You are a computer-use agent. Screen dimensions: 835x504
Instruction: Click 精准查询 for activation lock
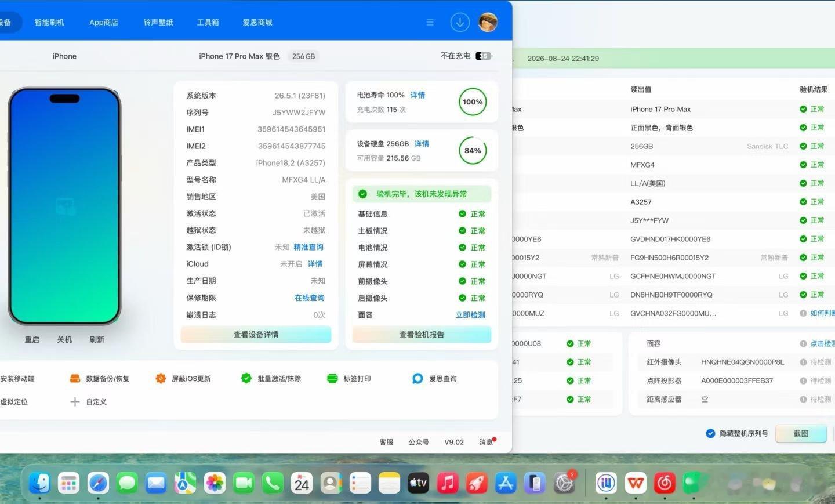click(308, 247)
